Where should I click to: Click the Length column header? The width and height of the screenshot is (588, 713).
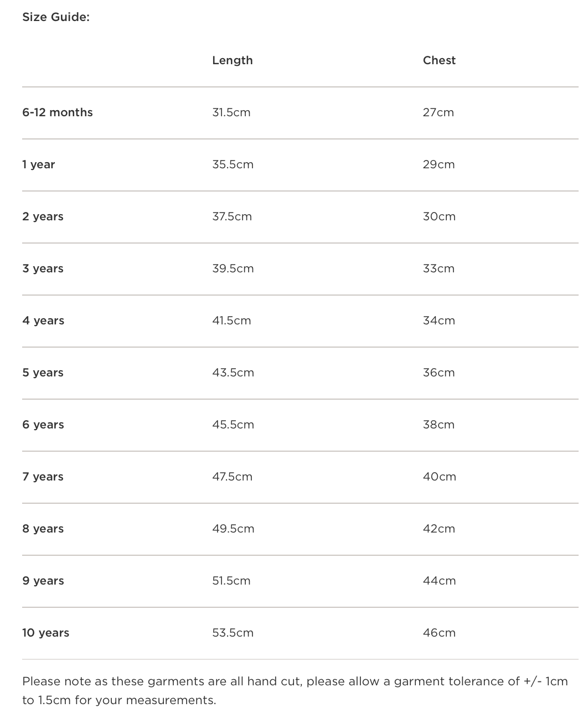pyautogui.click(x=232, y=60)
